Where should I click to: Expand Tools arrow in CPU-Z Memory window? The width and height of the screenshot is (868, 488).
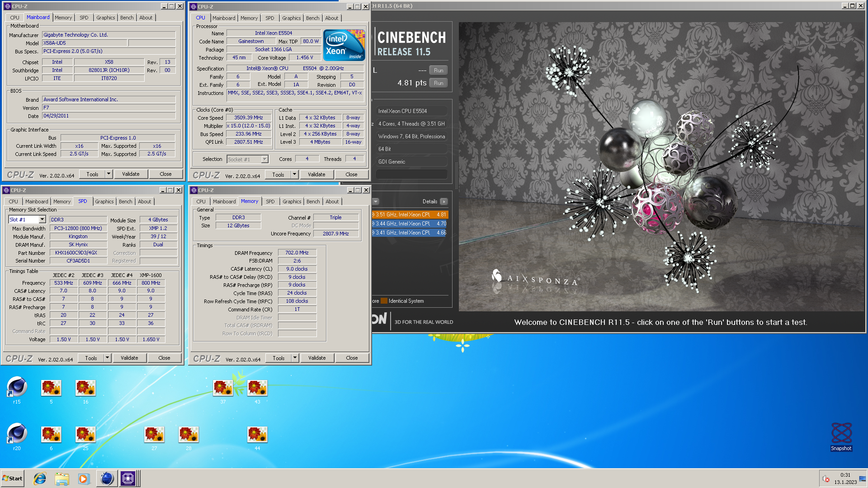(295, 358)
